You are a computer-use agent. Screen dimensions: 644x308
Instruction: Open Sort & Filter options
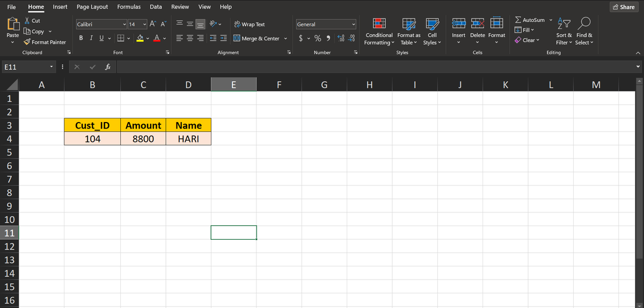click(x=565, y=31)
